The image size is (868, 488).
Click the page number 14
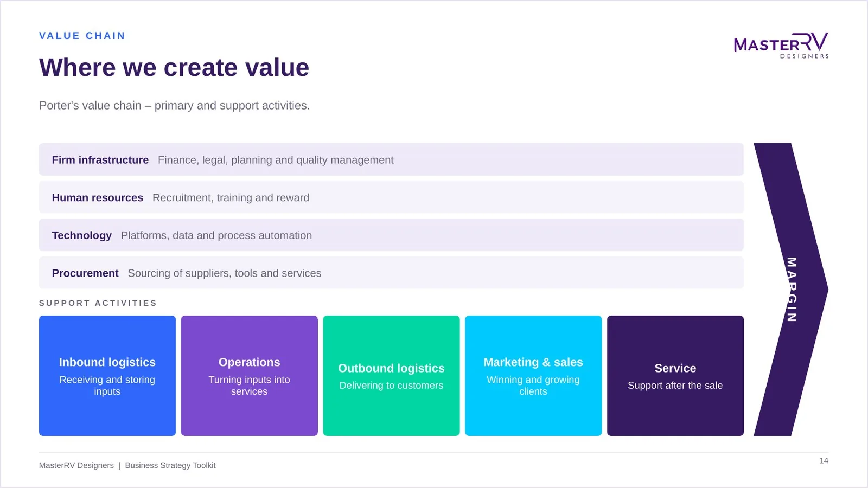click(824, 460)
